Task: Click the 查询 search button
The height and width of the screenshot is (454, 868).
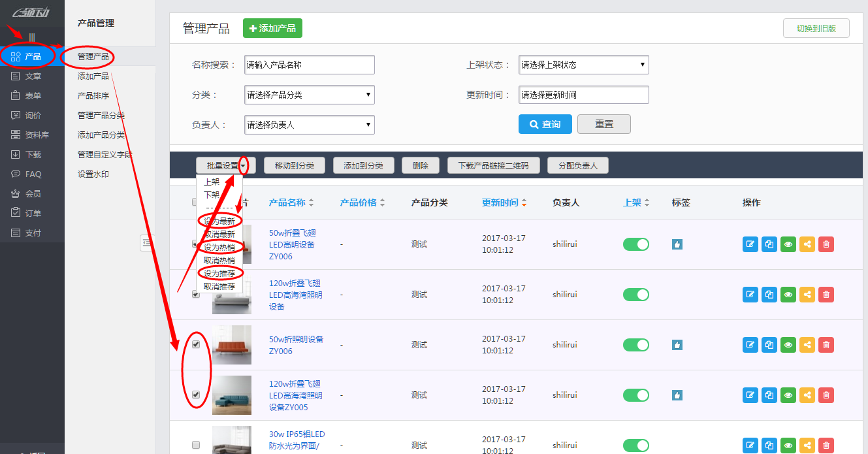Action: pyautogui.click(x=545, y=123)
